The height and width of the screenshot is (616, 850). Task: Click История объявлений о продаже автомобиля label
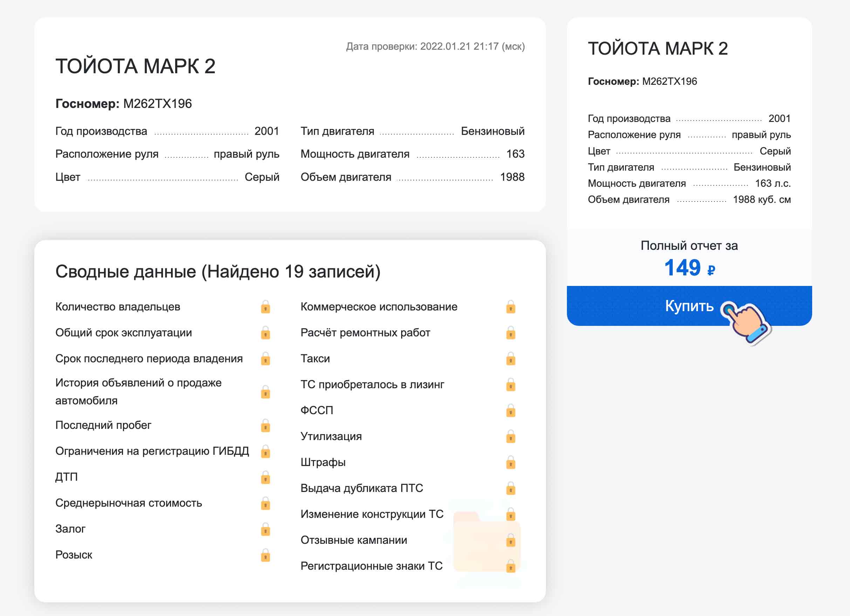click(x=138, y=391)
